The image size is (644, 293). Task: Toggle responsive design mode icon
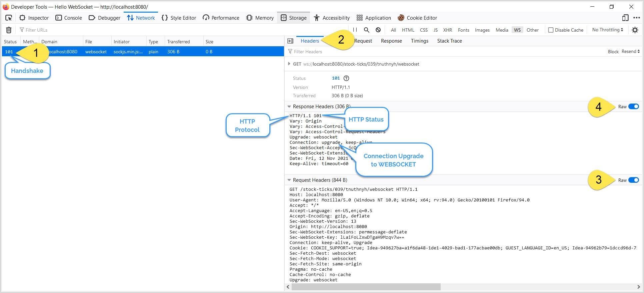[625, 18]
